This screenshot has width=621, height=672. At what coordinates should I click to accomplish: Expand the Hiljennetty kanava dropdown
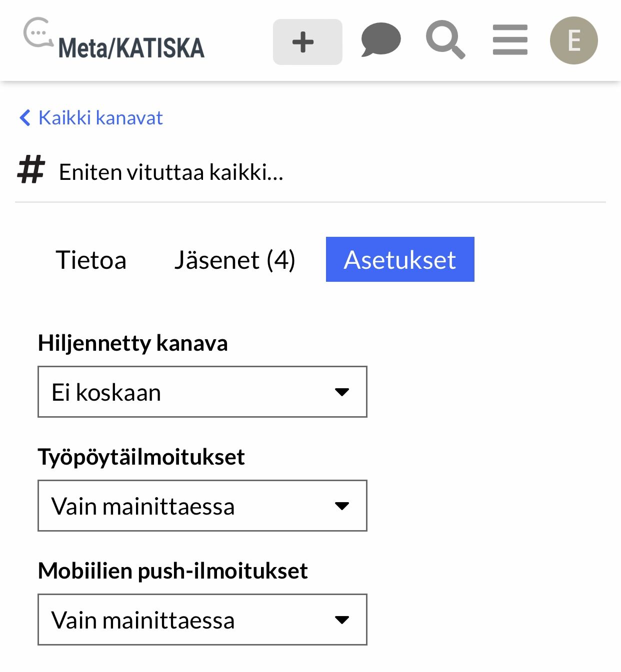coord(202,392)
